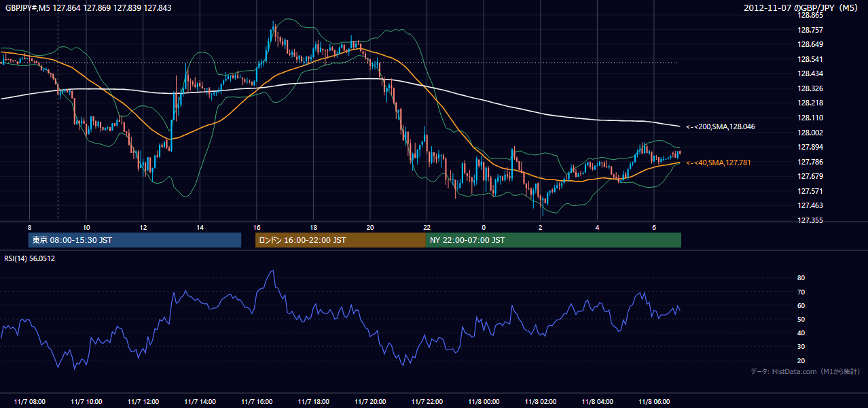The width and height of the screenshot is (868, 408).
Task: Click hour tick 0 under price chart
Action: (483, 227)
